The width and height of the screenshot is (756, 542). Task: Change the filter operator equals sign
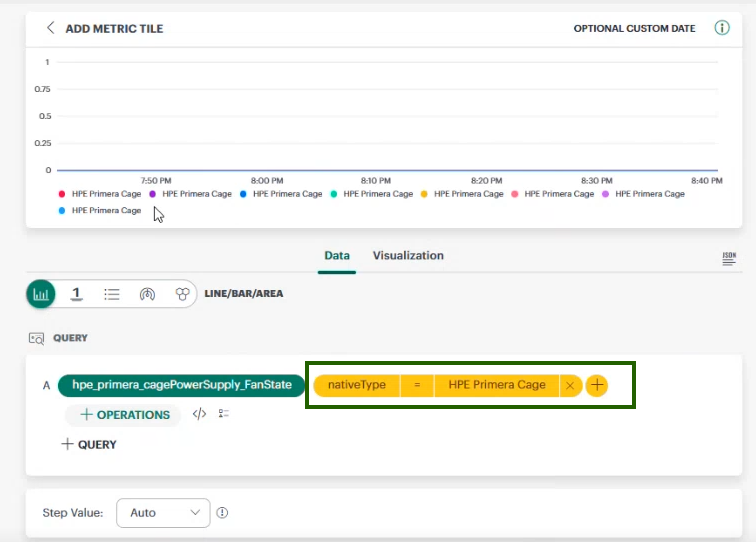[x=417, y=385]
